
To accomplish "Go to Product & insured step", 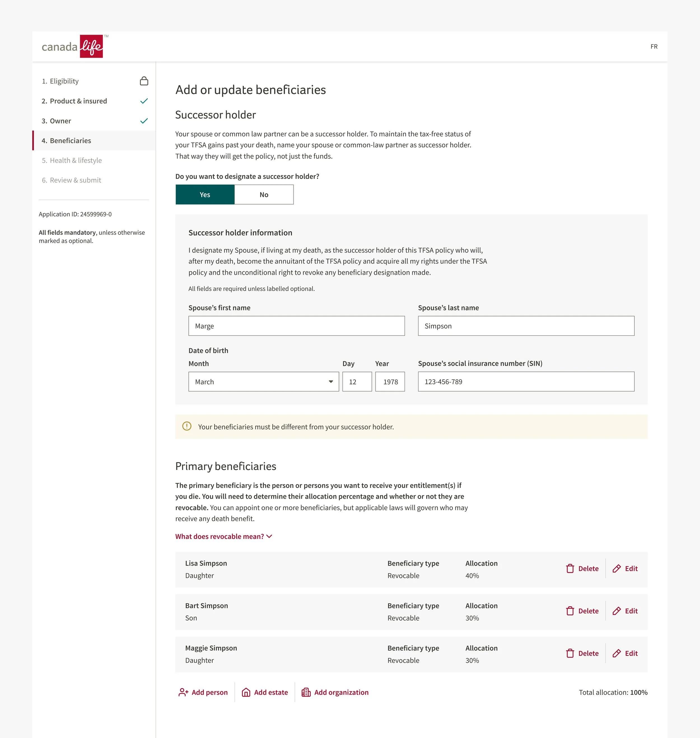I will pos(78,101).
